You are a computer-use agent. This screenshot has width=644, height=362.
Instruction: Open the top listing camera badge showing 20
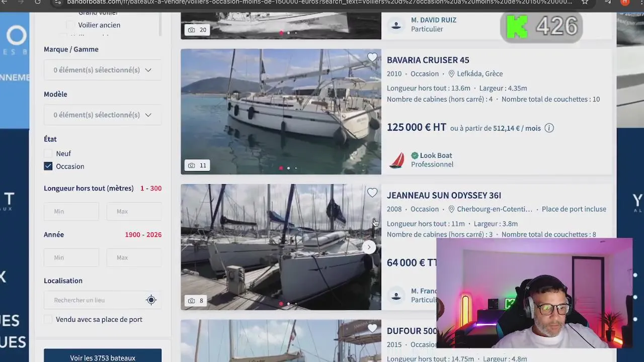click(197, 30)
